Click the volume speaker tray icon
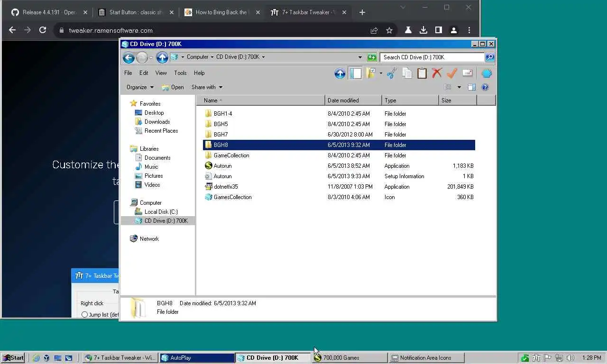 [x=570, y=358]
